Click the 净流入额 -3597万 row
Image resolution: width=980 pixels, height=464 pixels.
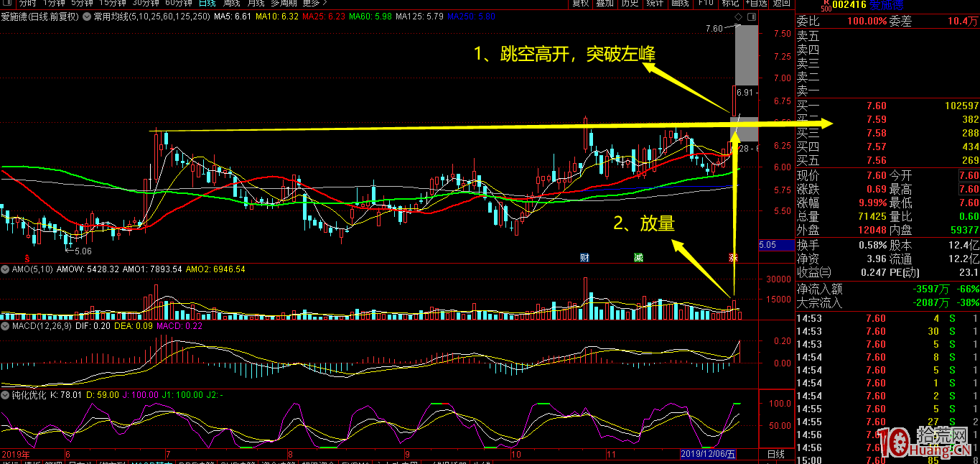pos(887,289)
